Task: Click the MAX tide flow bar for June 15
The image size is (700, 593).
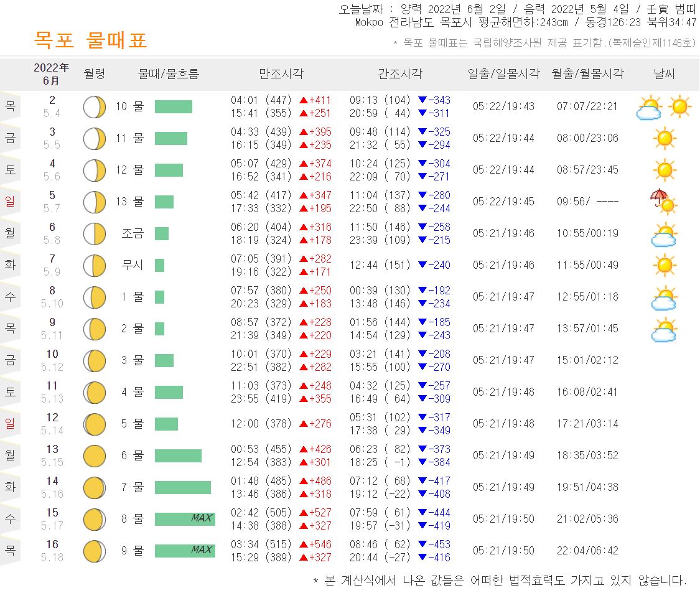Action: click(184, 518)
